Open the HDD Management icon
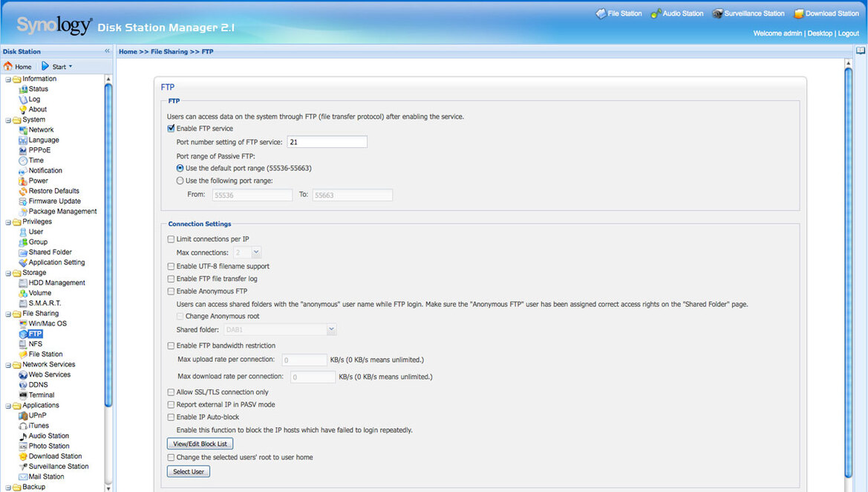 23,283
